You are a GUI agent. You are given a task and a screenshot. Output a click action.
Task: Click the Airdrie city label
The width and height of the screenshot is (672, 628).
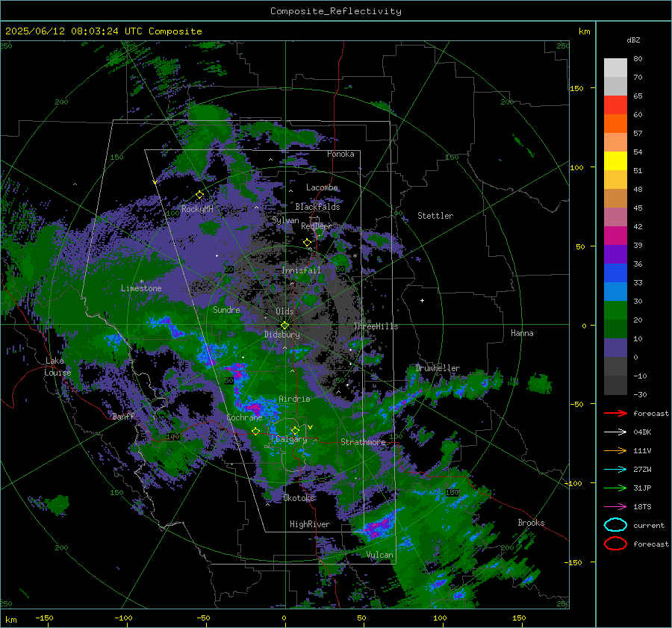pos(294,399)
